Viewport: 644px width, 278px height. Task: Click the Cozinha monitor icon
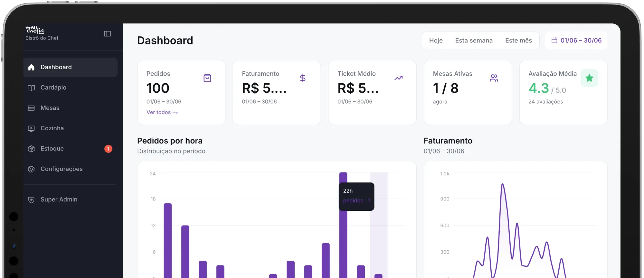point(31,128)
